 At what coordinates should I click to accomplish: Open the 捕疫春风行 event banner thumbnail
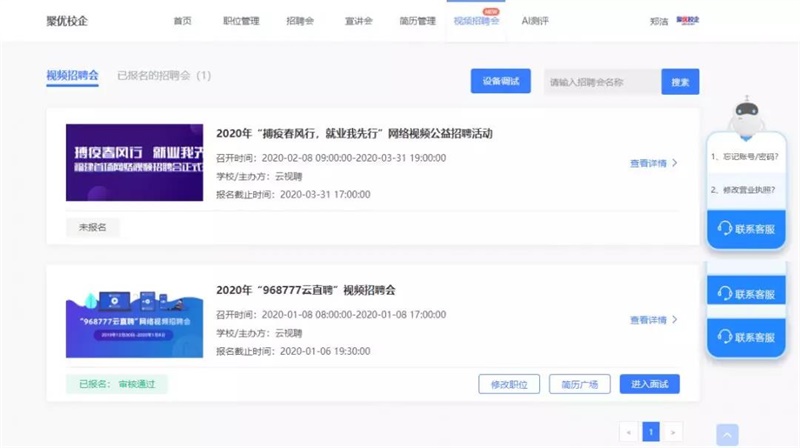coord(134,162)
